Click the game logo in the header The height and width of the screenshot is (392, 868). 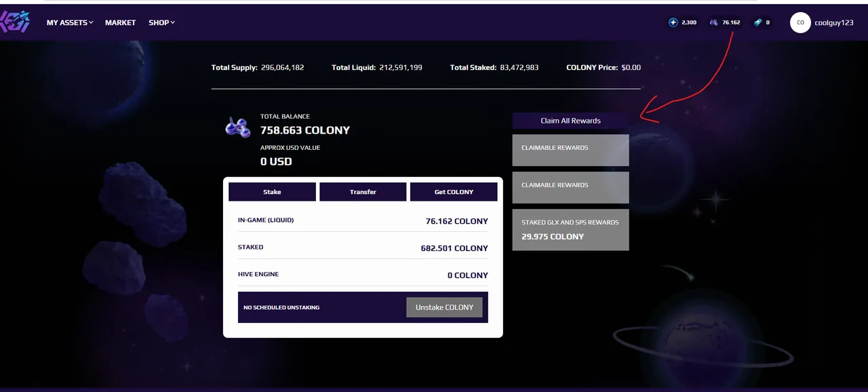pyautogui.click(x=15, y=22)
